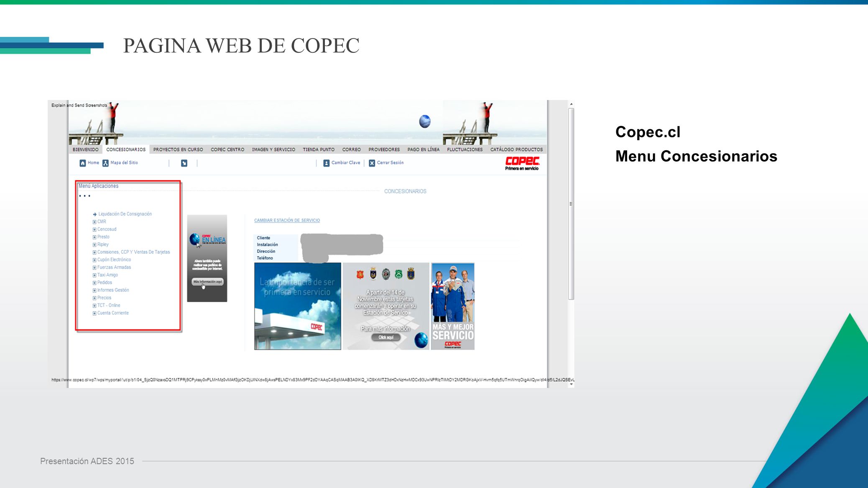Open PROYECTOS EN CURSO tab
Screen dimensions: 868x488
tap(178, 149)
